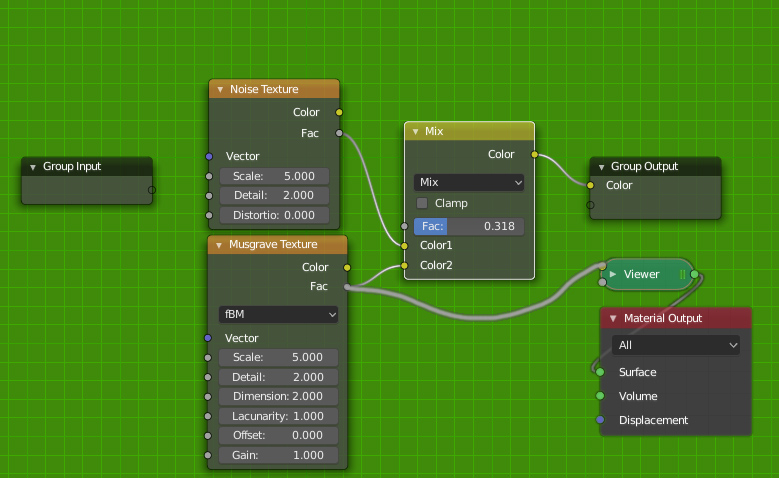Select the Material Output node by its title
779x478 pixels.
pyautogui.click(x=663, y=319)
